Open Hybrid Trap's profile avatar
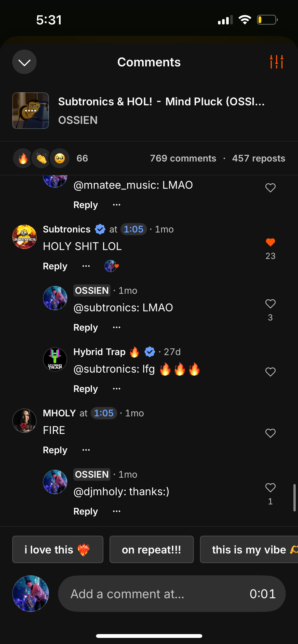The image size is (298, 644). [55, 359]
